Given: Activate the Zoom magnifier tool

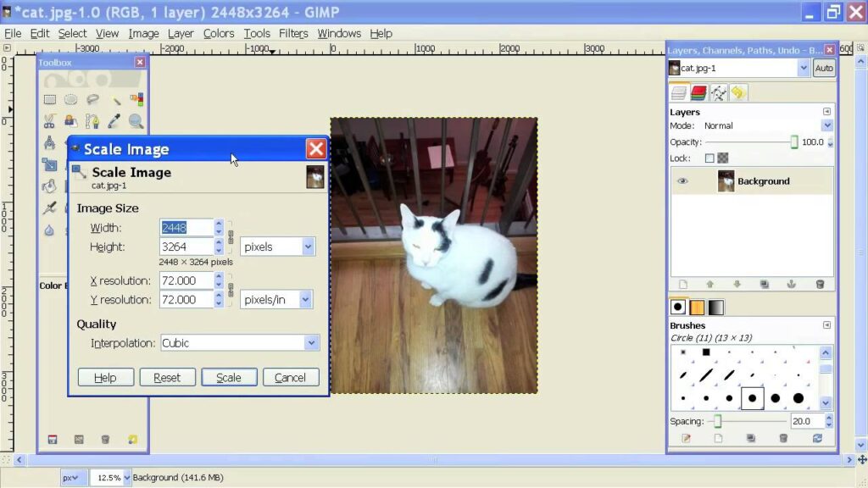Looking at the screenshot, I should pos(136,121).
